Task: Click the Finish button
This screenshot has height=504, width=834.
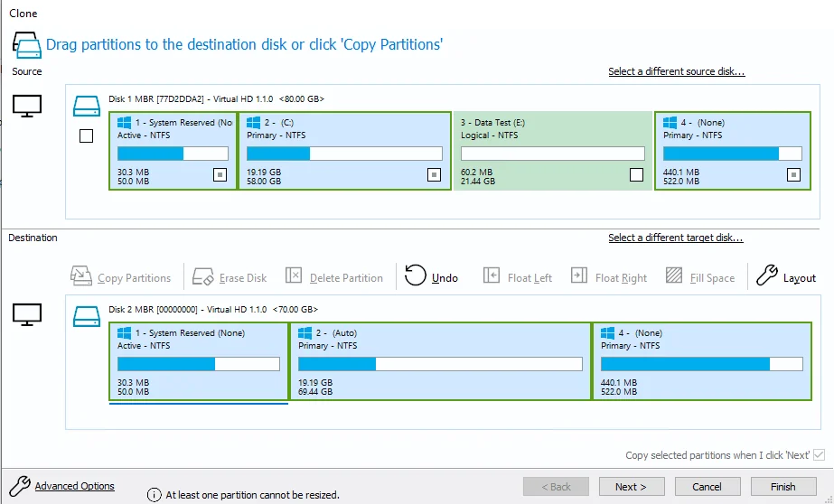Action: click(x=783, y=487)
